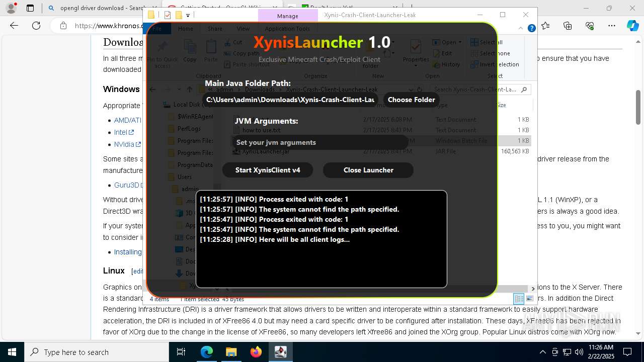Open the AMD/ATI link on the page
This screenshot has width=644, height=362.
128,120
